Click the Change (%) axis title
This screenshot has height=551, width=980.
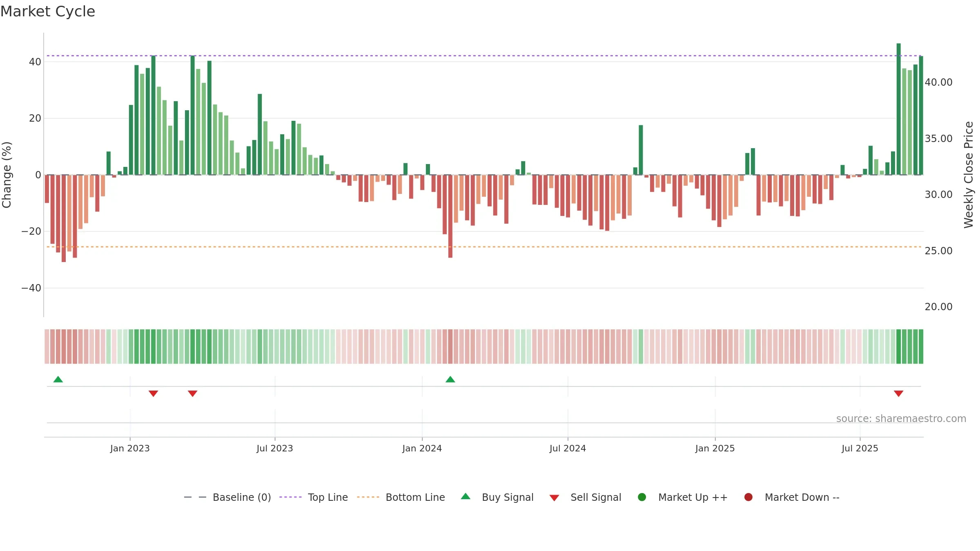click(x=7, y=175)
